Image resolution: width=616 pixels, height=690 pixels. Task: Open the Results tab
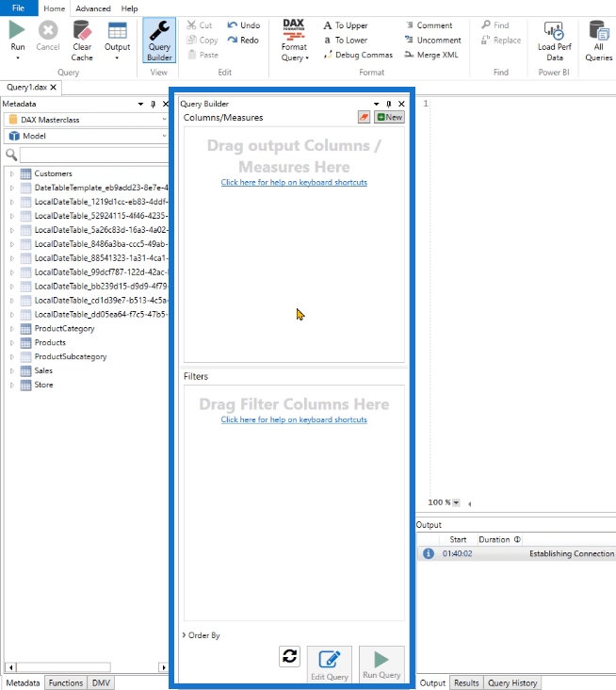coord(466,682)
